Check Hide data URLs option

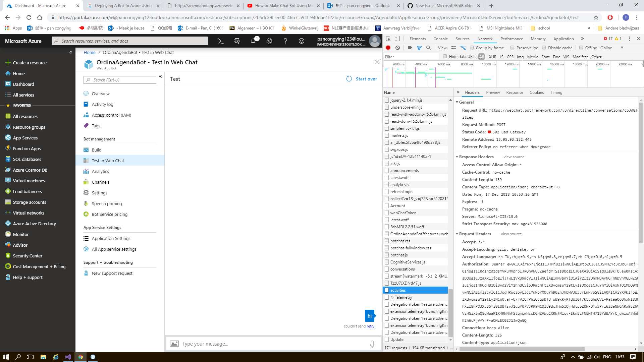(445, 56)
